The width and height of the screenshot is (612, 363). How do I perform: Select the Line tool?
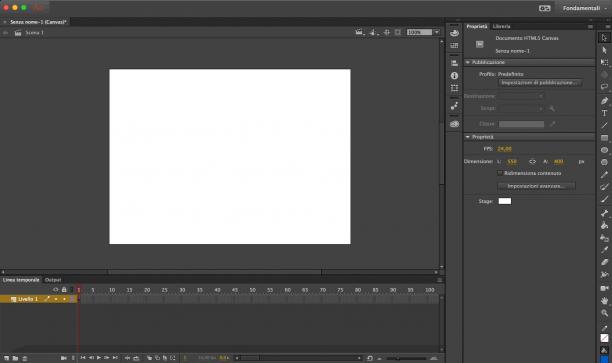[x=604, y=125]
